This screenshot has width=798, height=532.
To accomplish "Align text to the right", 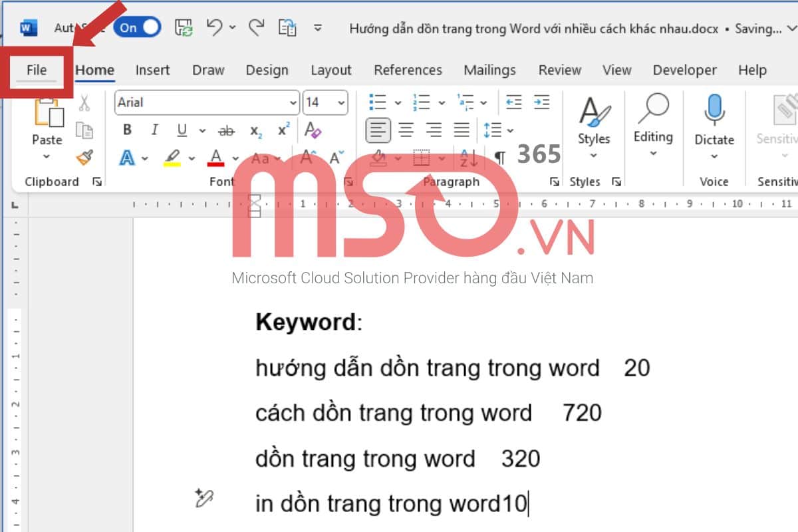I will (434, 130).
